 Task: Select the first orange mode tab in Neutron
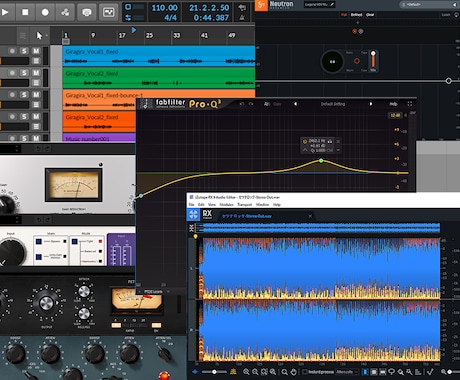point(344,15)
